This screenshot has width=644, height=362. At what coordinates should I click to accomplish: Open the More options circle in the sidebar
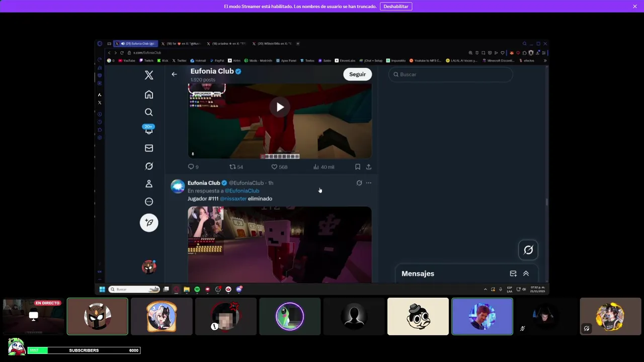click(x=149, y=202)
